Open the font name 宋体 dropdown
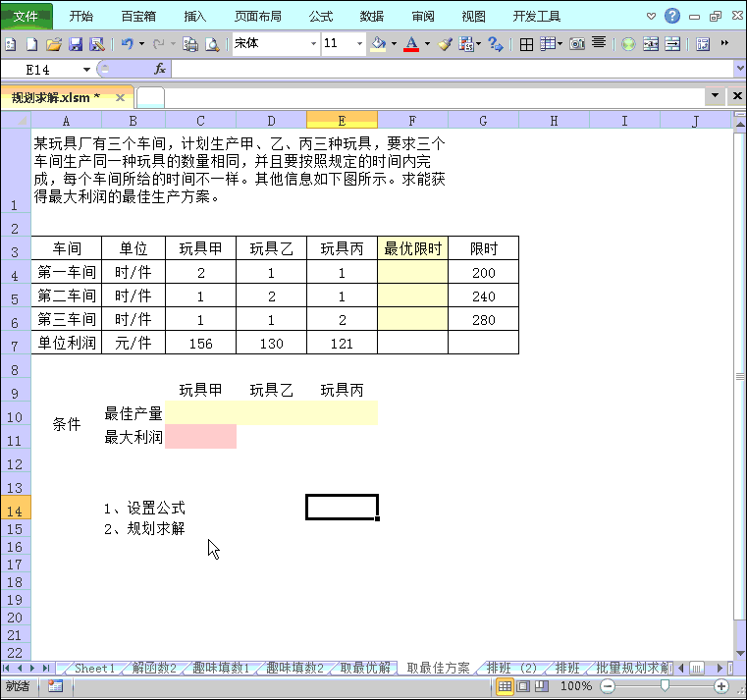 [313, 44]
